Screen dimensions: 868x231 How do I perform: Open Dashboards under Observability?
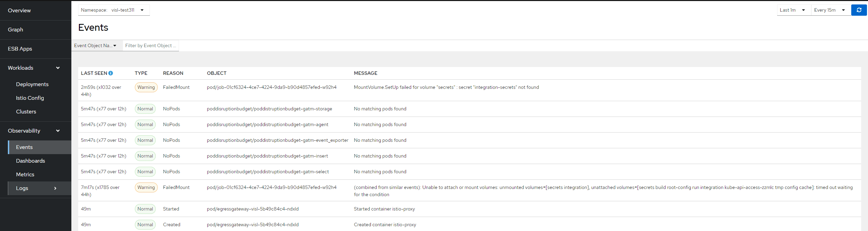click(x=31, y=161)
